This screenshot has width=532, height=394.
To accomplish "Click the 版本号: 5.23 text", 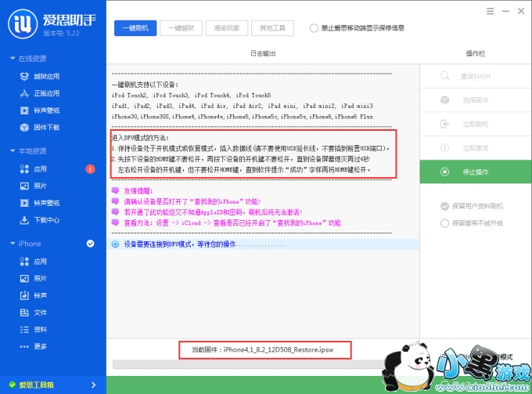I will pos(61,33).
